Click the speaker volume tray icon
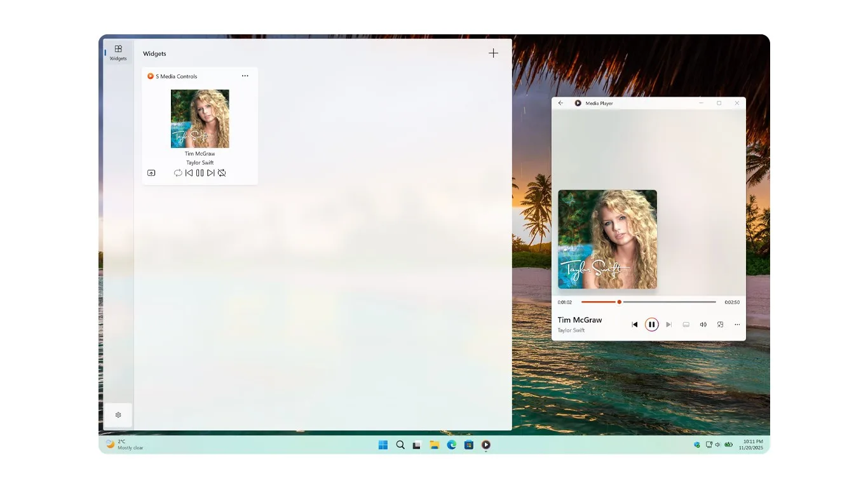The height and width of the screenshot is (488, 868). (717, 445)
